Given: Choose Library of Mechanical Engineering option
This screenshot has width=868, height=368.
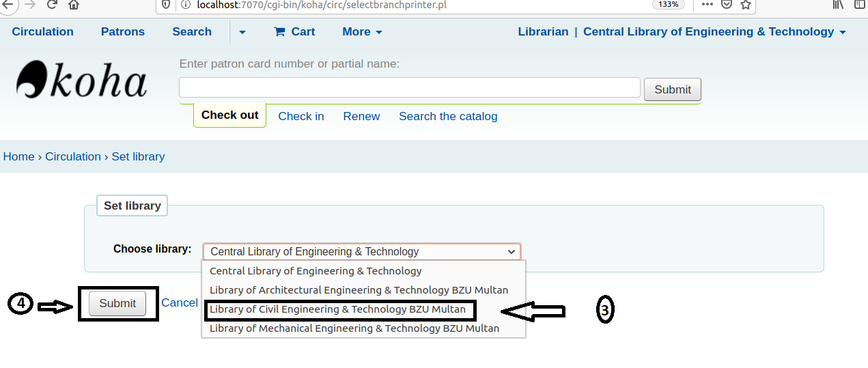Looking at the screenshot, I should [x=363, y=328].
